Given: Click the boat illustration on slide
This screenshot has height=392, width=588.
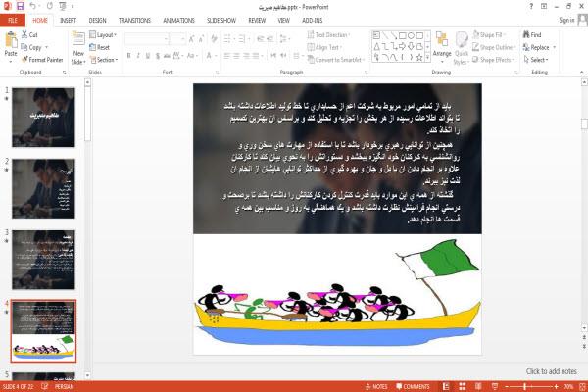Looking at the screenshot, I should 337,293.
